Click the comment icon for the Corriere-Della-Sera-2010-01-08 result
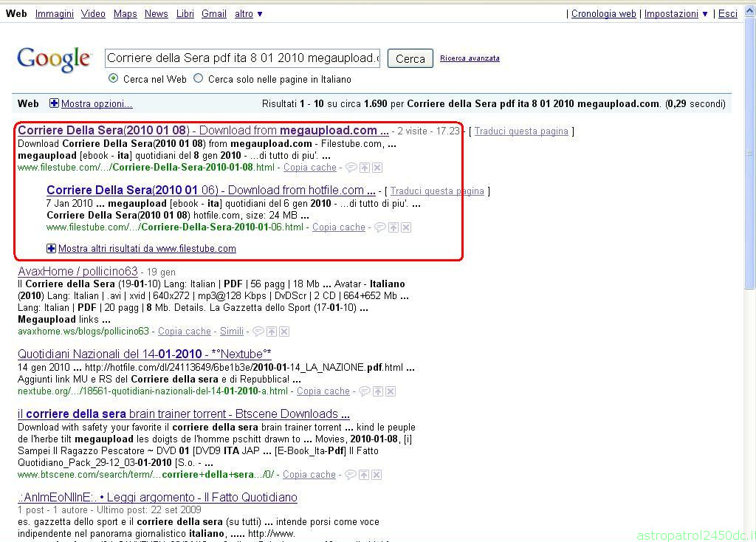This screenshot has width=756, height=542. pyautogui.click(x=351, y=168)
